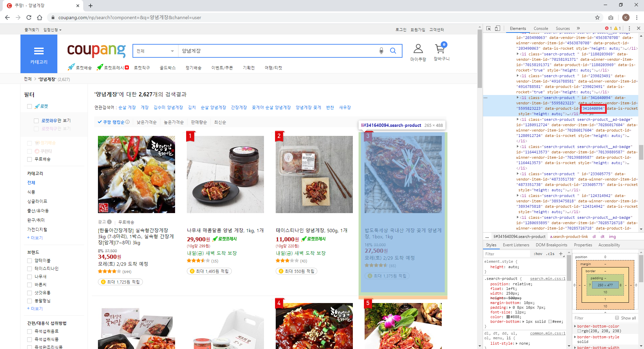The height and width of the screenshot is (349, 644).
Task: Expand border-bottom-color computed property
Action: pyautogui.click(x=575, y=326)
